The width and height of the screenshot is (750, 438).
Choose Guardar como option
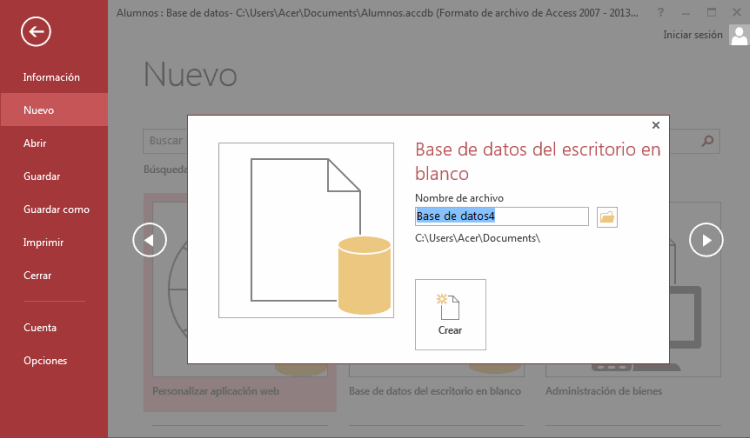(x=56, y=209)
